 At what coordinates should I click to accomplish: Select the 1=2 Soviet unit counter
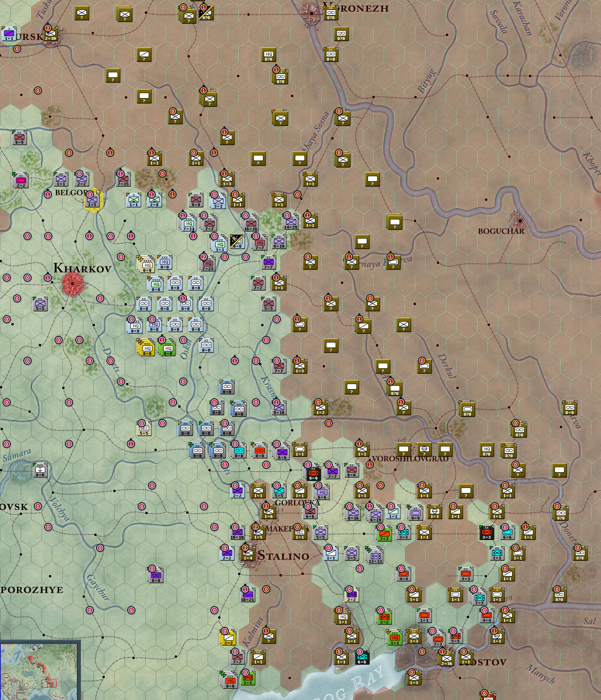[x=321, y=408]
